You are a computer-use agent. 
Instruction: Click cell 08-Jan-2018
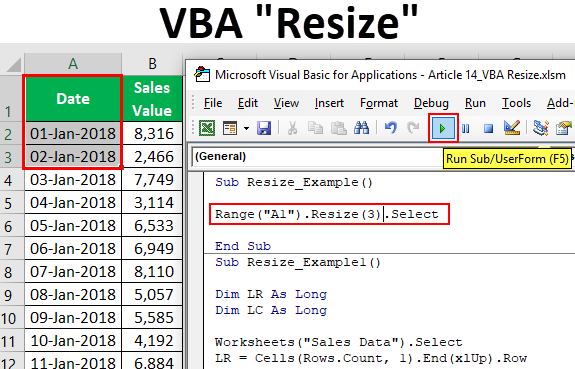(x=73, y=295)
